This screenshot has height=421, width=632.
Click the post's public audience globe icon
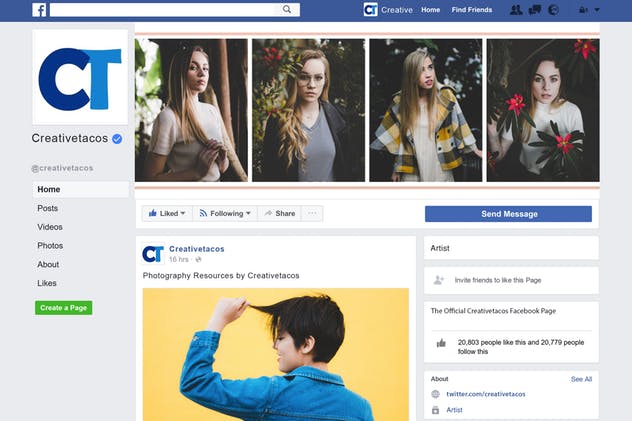(x=198, y=259)
